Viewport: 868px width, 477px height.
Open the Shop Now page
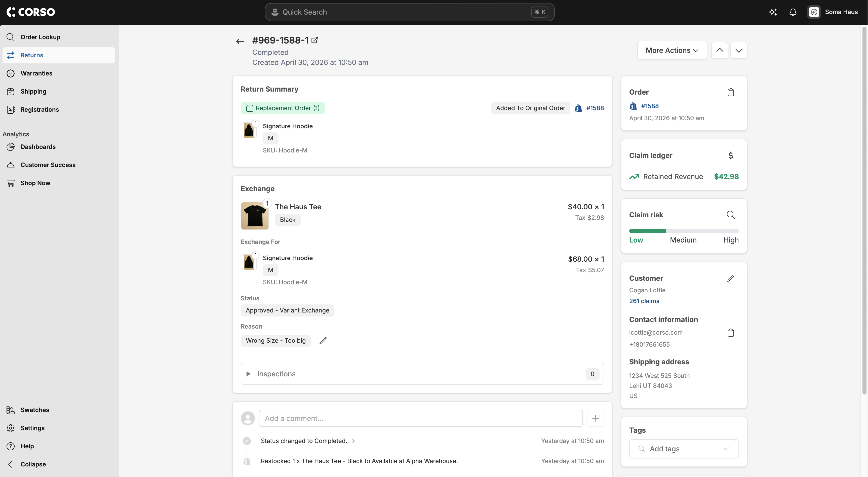(59, 183)
